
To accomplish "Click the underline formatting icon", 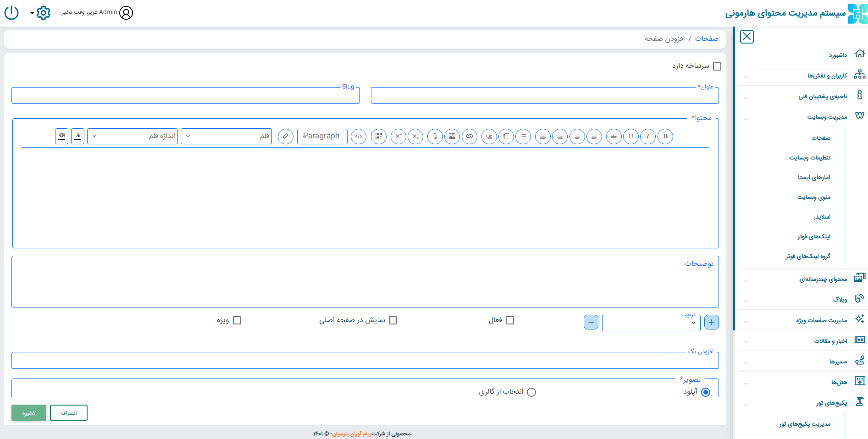I will click(630, 137).
